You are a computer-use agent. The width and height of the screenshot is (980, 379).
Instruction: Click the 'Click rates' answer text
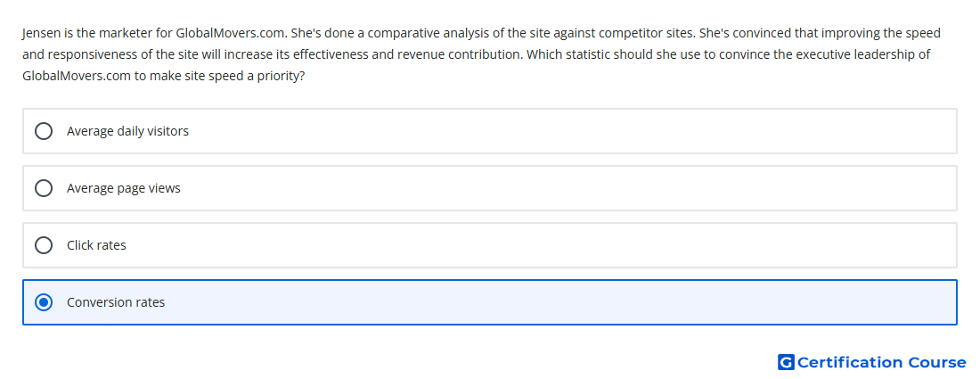point(96,245)
